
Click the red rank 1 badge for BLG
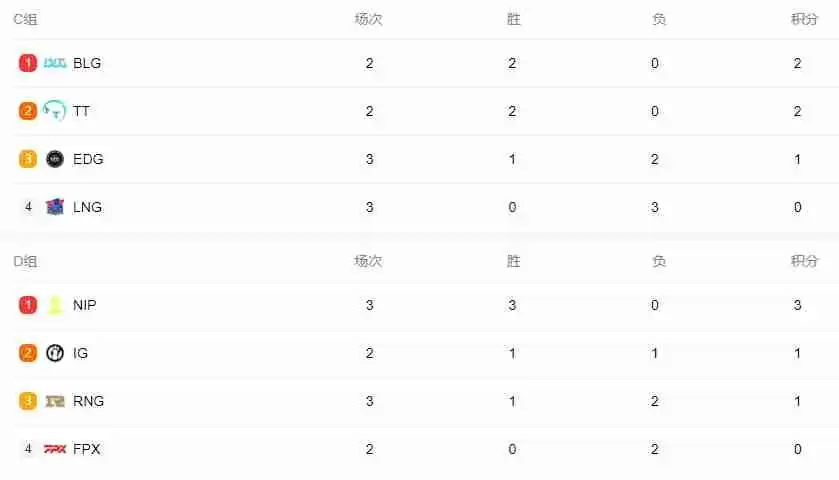pos(28,63)
